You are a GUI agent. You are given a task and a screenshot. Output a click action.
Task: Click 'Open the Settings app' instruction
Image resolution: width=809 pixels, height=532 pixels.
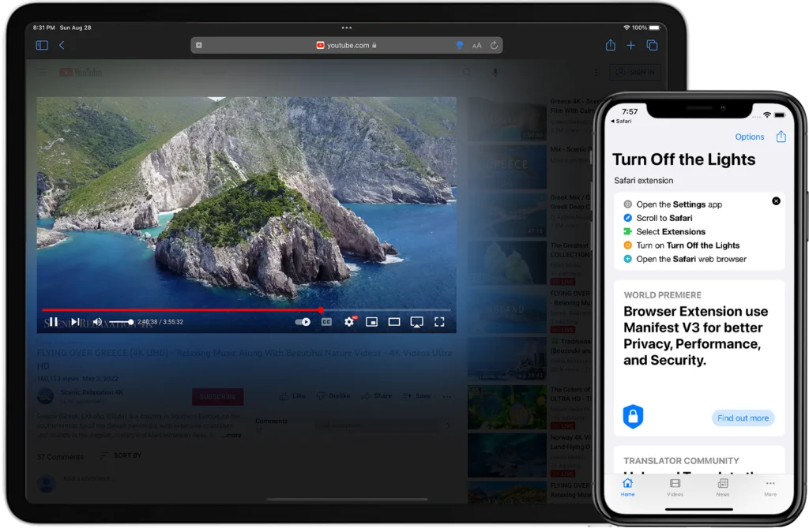(x=673, y=204)
